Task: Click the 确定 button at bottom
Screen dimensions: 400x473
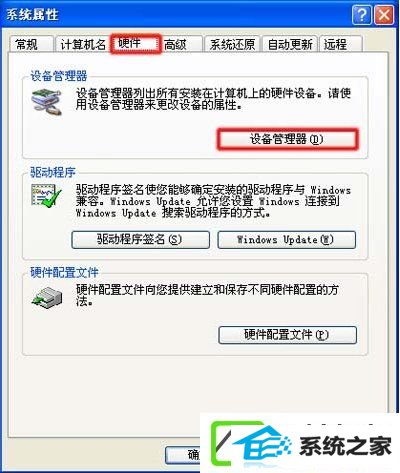Action: [183, 455]
